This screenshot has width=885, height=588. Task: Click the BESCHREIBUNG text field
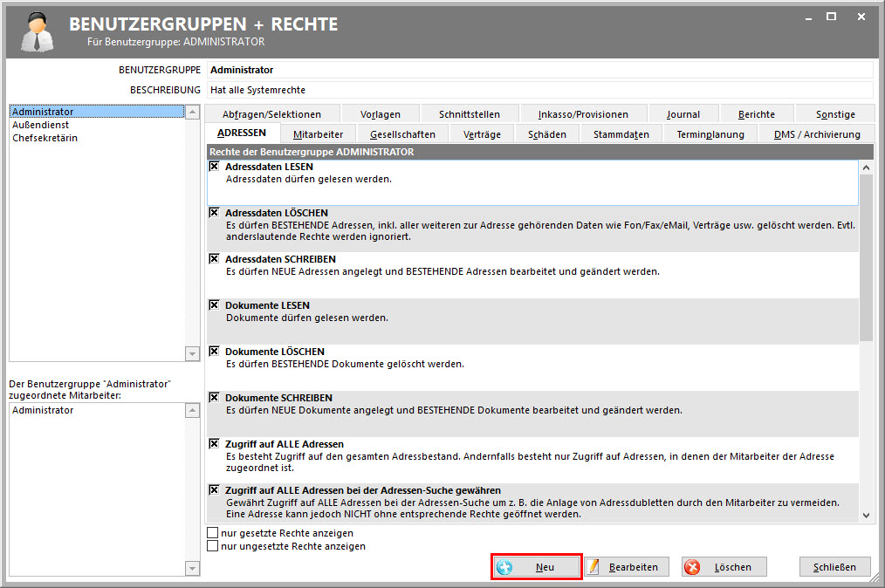(x=539, y=90)
